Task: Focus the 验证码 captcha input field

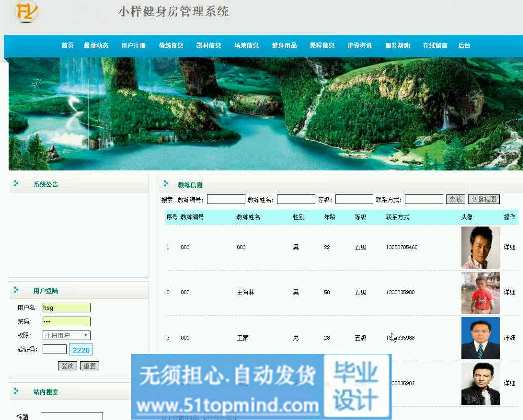Action: [55, 349]
